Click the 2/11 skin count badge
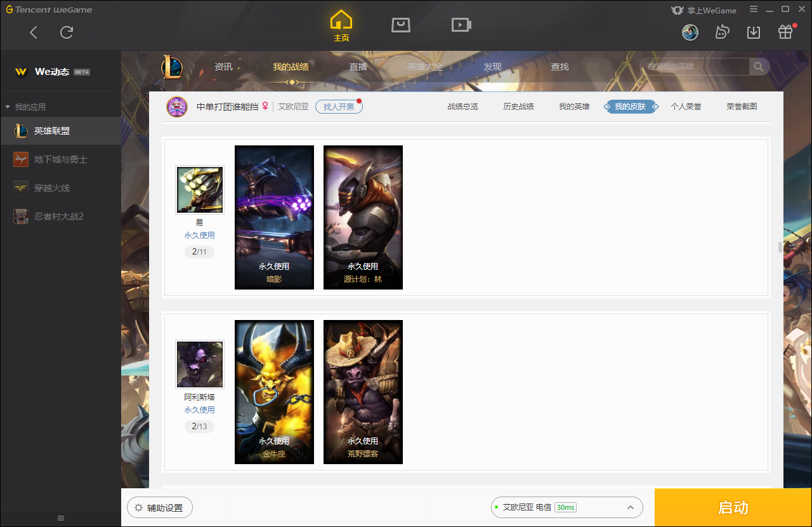 click(200, 252)
